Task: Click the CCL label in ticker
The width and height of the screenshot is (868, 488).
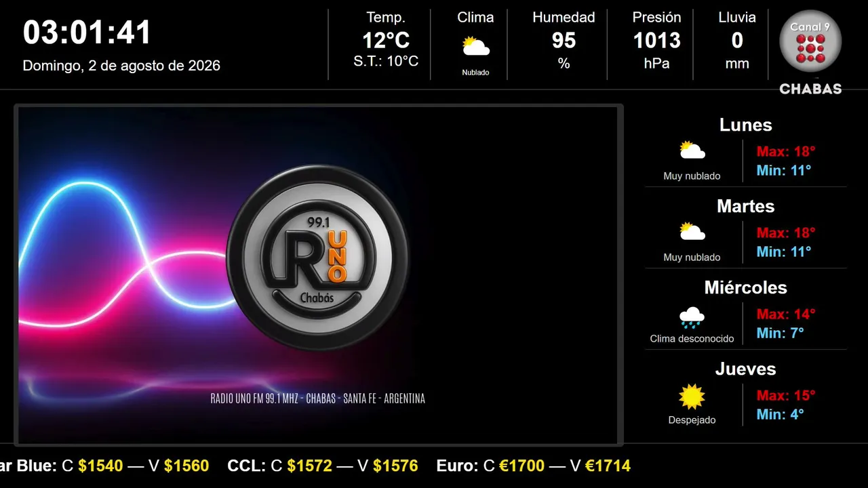Action: pos(246,466)
